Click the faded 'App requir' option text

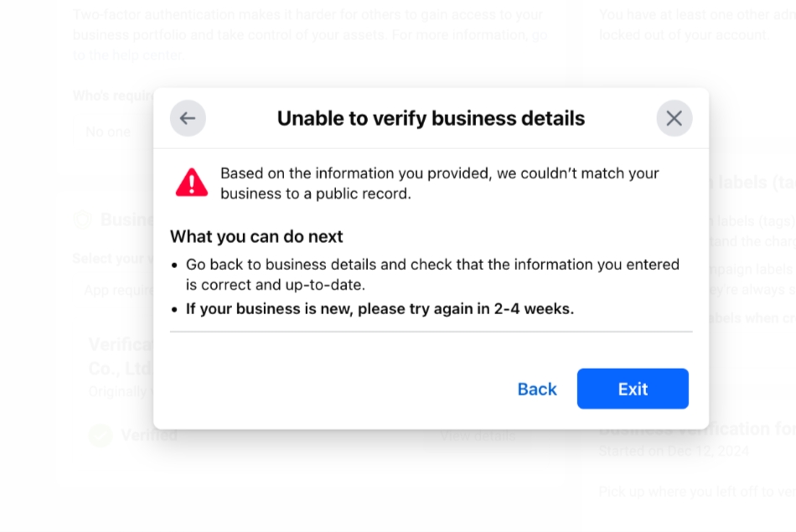point(119,291)
